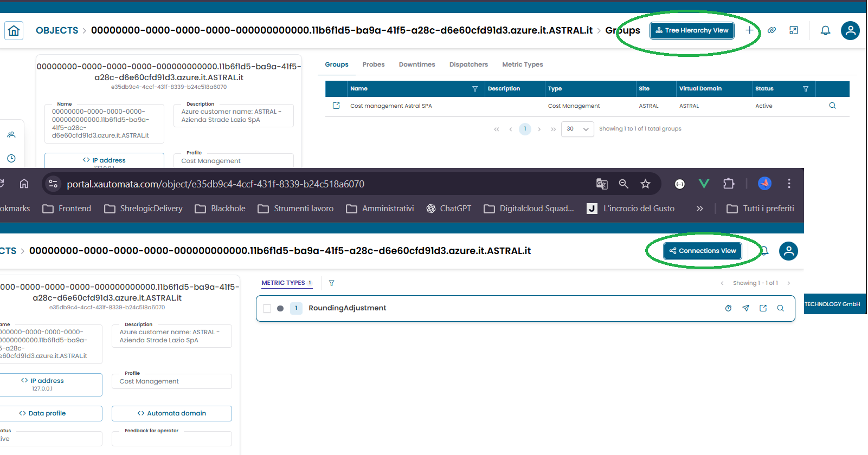
Task: Click the timer icon on RoundingAdjustment row
Action: tap(728, 308)
